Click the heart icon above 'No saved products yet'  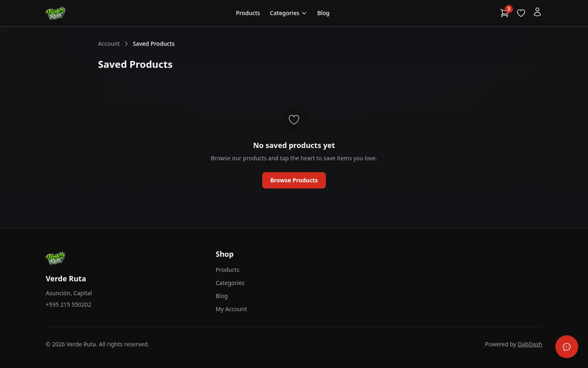(x=294, y=119)
